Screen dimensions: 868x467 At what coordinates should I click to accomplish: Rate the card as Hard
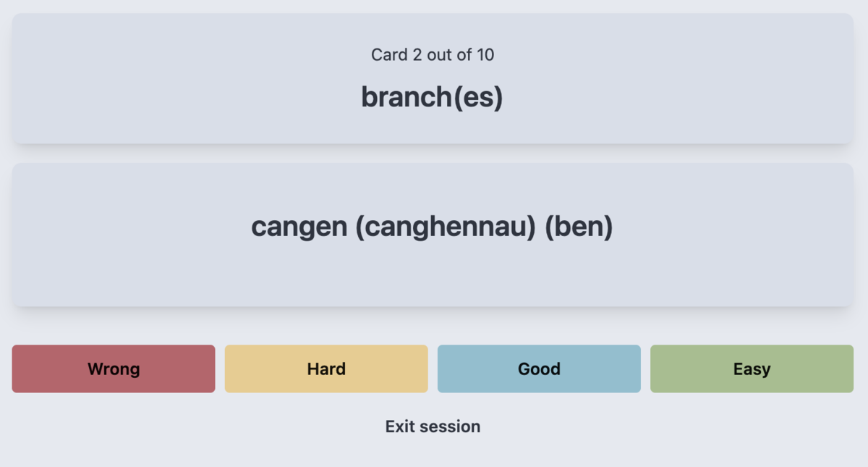326,369
